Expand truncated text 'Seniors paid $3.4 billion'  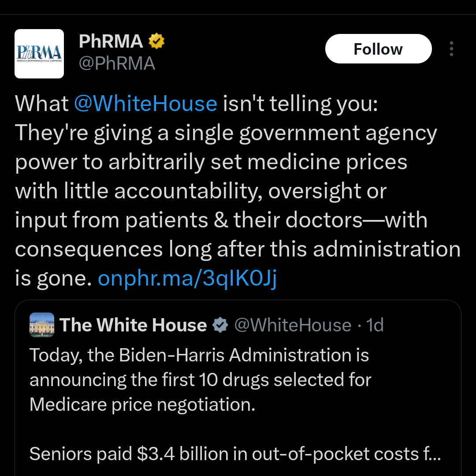235,454
